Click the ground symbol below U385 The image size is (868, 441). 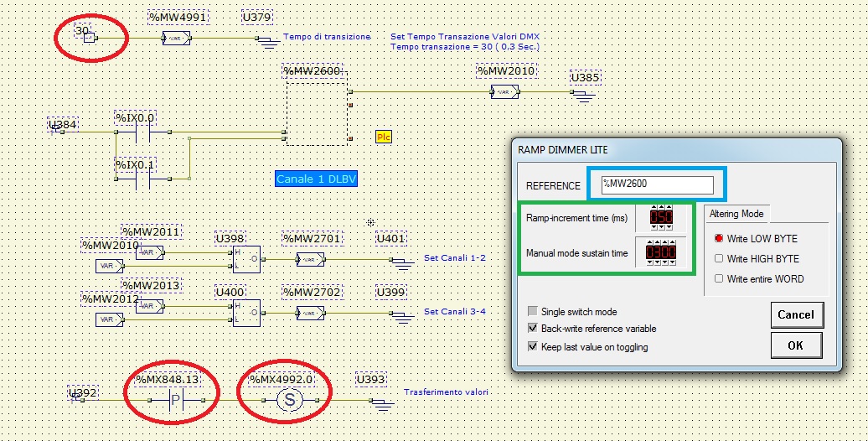pos(585,96)
